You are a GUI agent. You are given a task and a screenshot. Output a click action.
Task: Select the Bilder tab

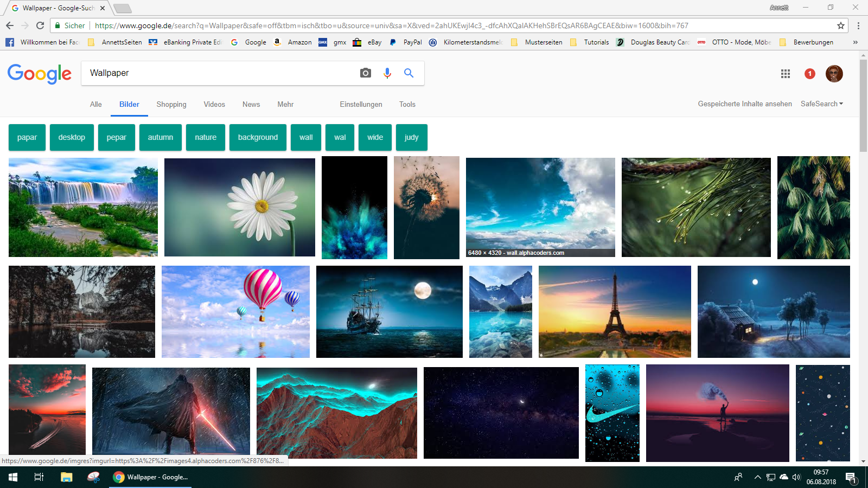click(x=129, y=105)
